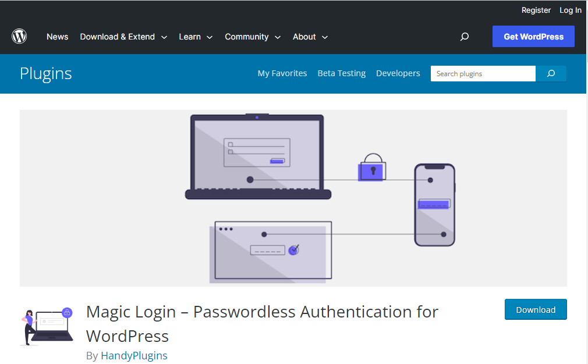Submit plugin search with magnifier button
Screen dimensions: 588x364
point(551,73)
